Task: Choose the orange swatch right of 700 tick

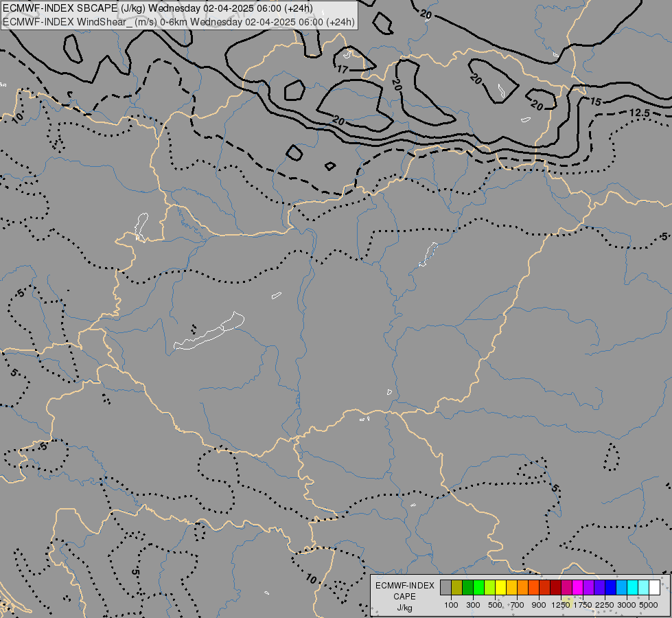Action: [x=523, y=588]
